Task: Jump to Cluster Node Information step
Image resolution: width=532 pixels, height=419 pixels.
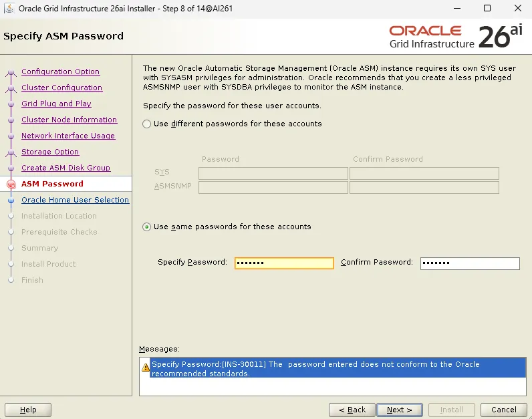Action: [70, 120]
